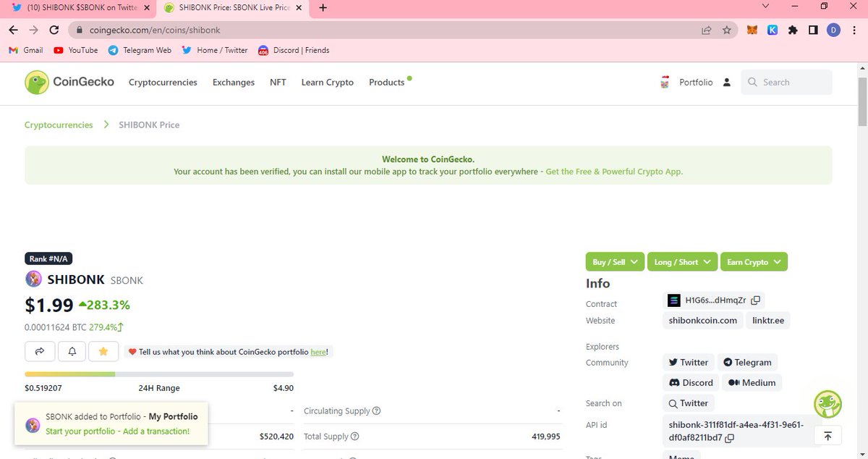Toggle the yellow favorite star button
The image size is (868, 459).
[103, 351]
